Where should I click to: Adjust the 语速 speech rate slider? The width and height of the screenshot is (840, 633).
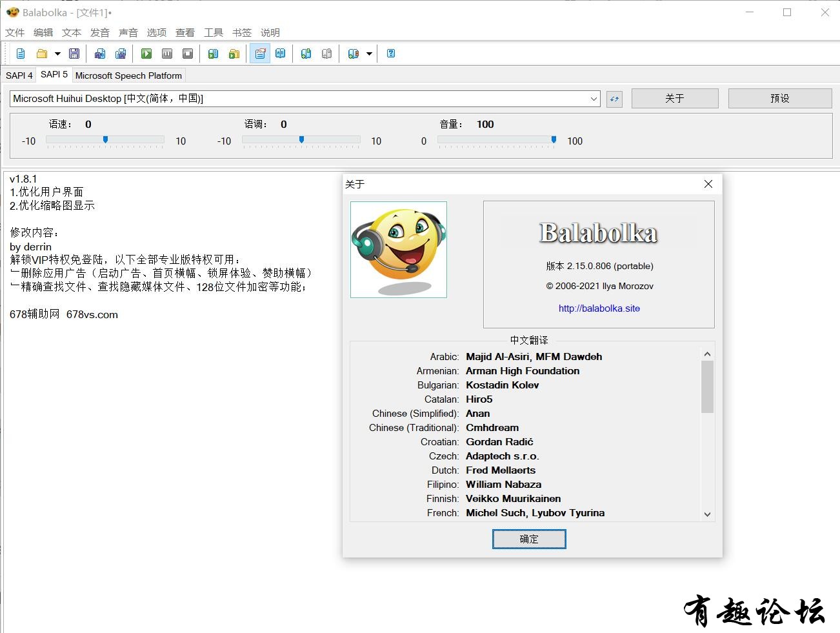105,139
